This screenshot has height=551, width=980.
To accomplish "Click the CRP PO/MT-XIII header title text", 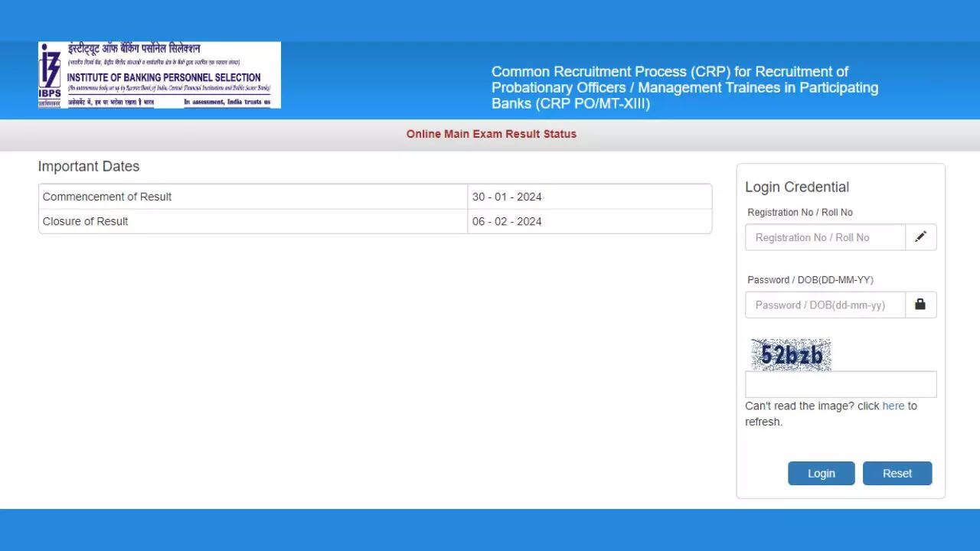I will tap(684, 87).
